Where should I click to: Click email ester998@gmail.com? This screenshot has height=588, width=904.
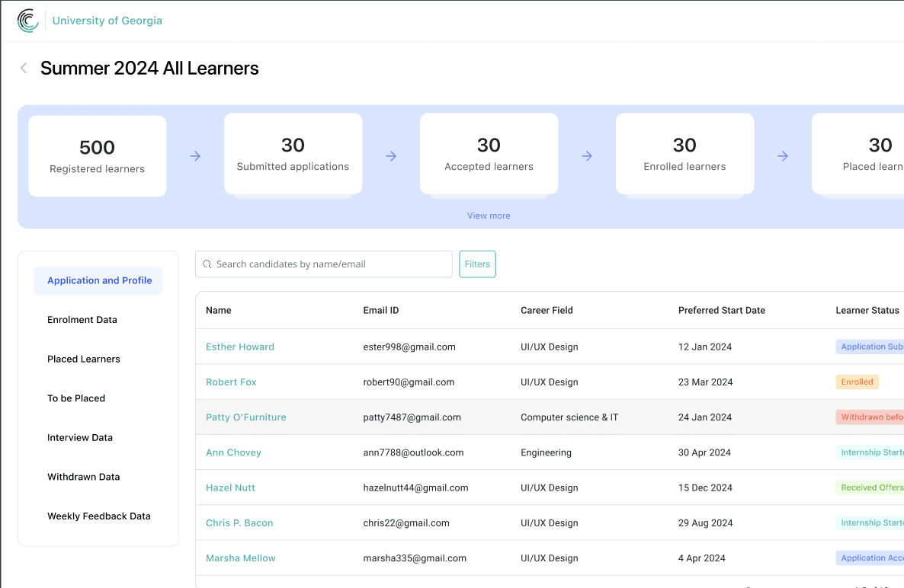tap(409, 347)
